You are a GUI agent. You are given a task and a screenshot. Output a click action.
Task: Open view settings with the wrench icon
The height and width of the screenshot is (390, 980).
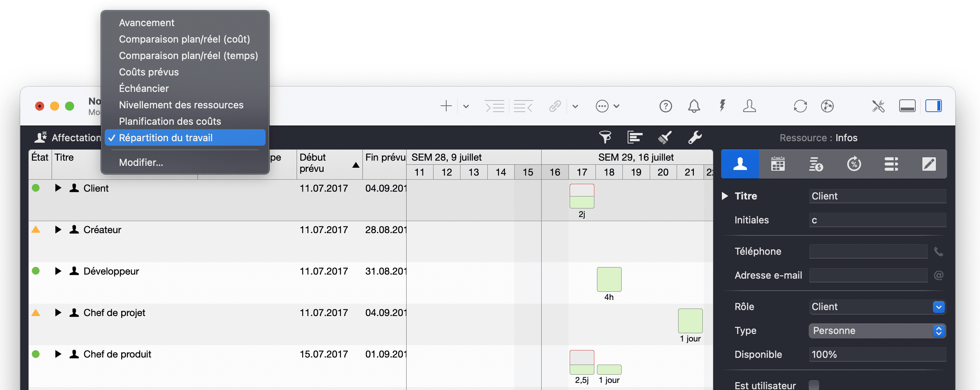pos(695,137)
